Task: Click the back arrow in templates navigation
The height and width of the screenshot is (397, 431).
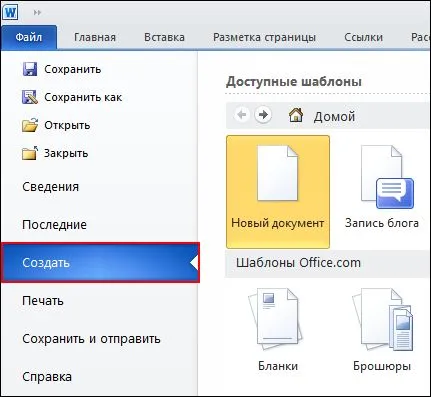Action: pos(242,115)
